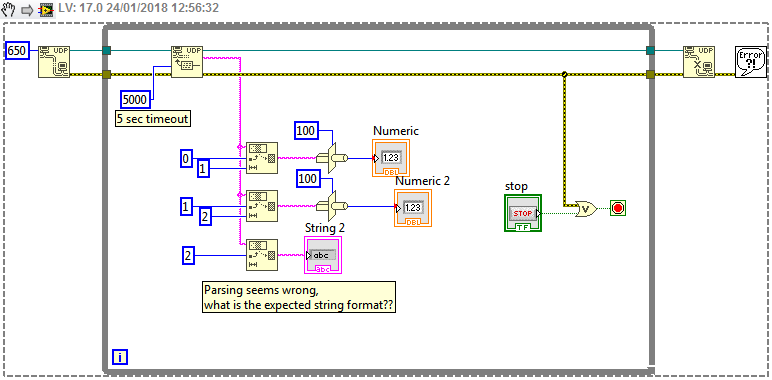772x380 pixels.
Task: Select the Or gate node
Action: click(x=586, y=208)
